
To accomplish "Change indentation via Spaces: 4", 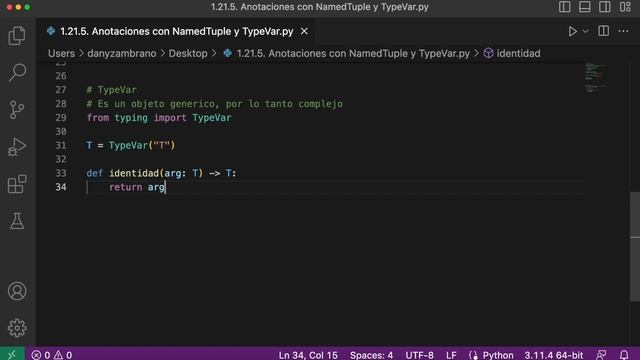I will click(x=371, y=355).
